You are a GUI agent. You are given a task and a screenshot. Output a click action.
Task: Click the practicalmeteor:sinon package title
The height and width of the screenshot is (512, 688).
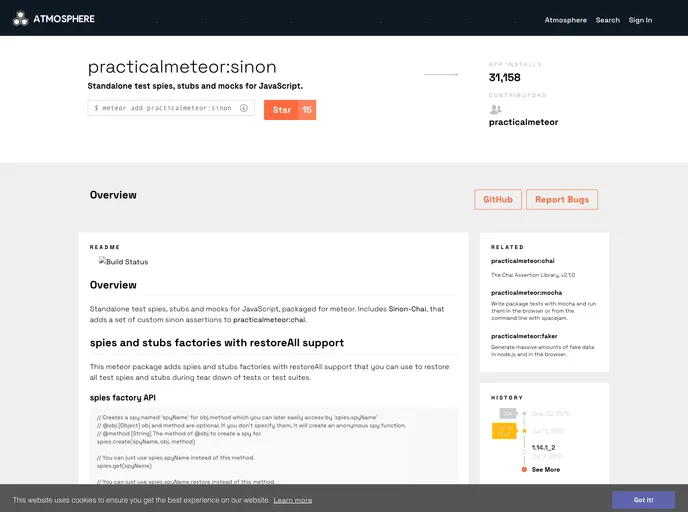182,67
